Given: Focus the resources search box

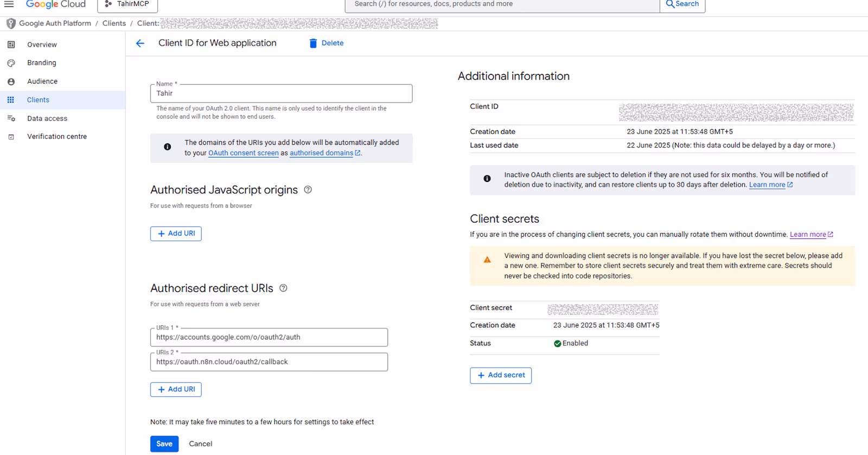Looking at the screenshot, I should (502, 4).
